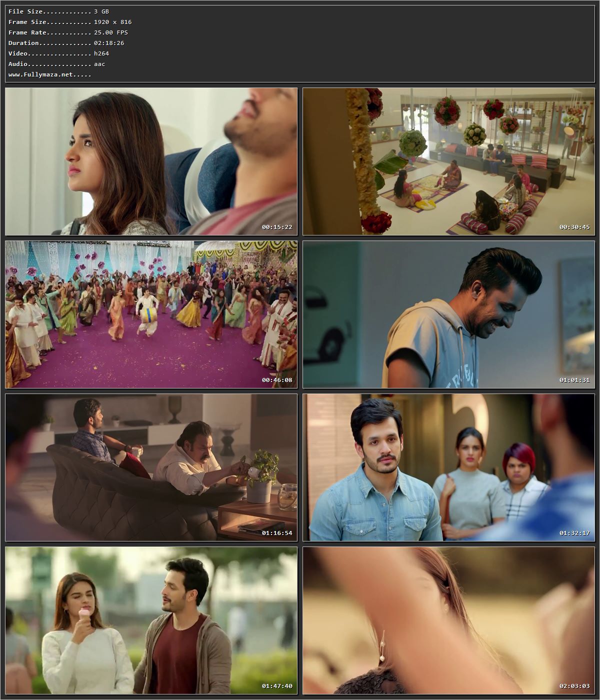Select the dance scene thumbnail at 00:46:08
Viewport: 600px width, 700px height.
pyautogui.click(x=151, y=314)
